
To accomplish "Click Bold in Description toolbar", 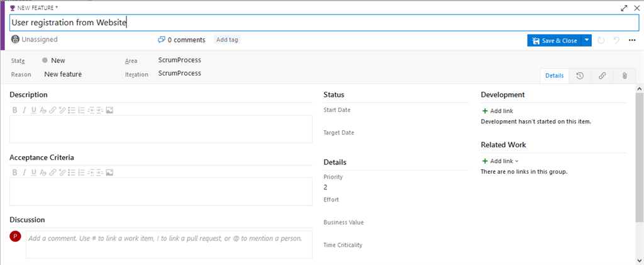I will point(14,110).
